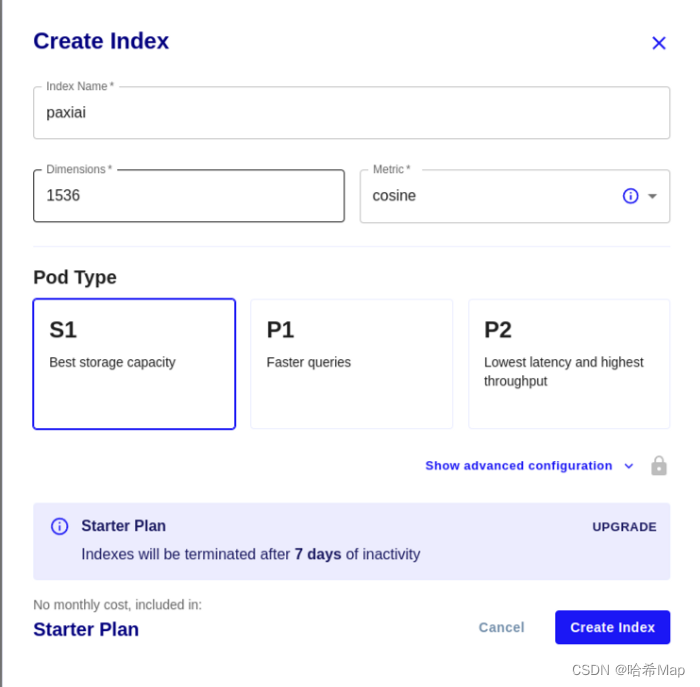Select the P1 Faster queries pod

click(x=351, y=364)
